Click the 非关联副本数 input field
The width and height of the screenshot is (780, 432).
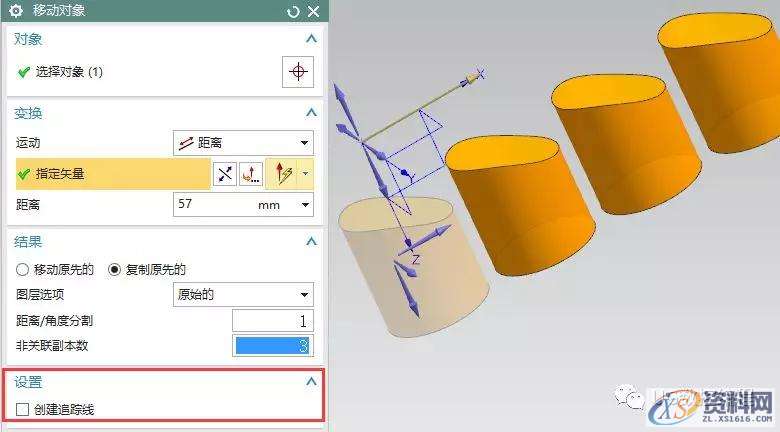[x=272, y=346]
